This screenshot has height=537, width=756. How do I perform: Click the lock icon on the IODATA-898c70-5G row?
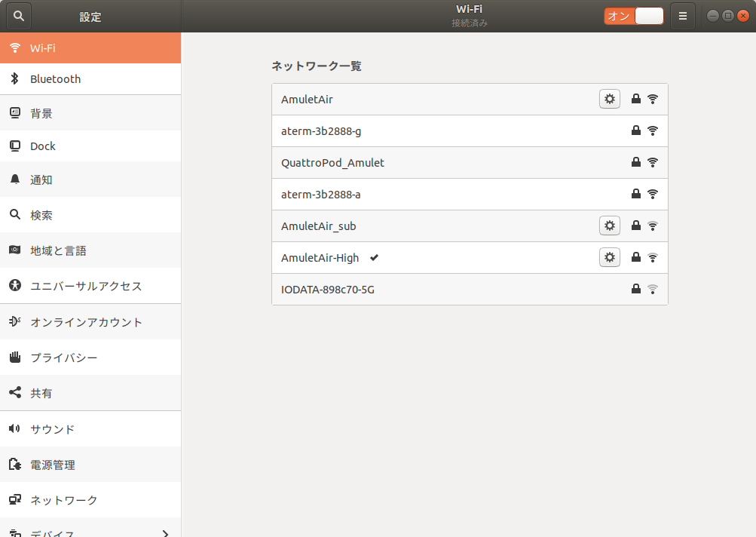636,289
